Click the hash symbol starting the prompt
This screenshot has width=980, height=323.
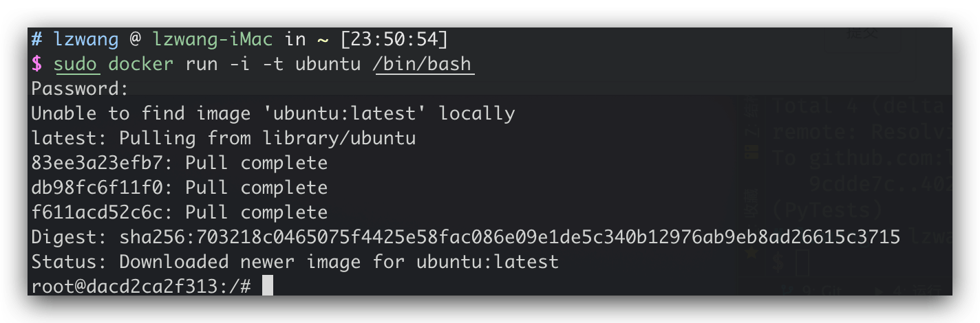37,40
